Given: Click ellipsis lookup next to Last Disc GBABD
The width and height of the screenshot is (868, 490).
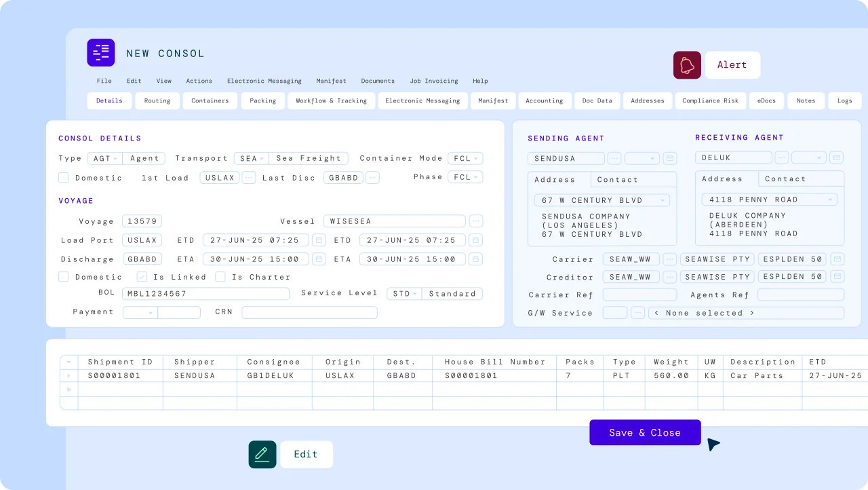Looking at the screenshot, I should coord(372,178).
